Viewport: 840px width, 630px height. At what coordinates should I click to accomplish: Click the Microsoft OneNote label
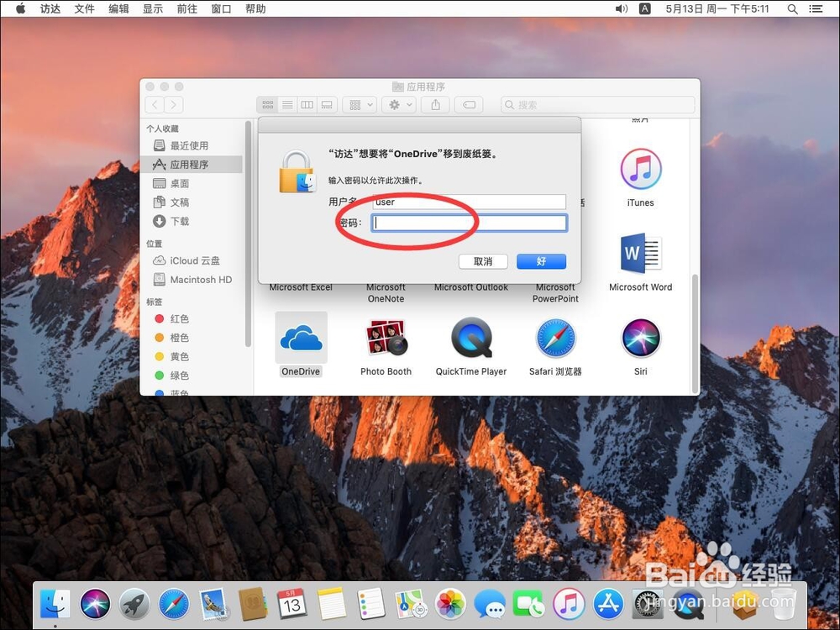pyautogui.click(x=386, y=293)
